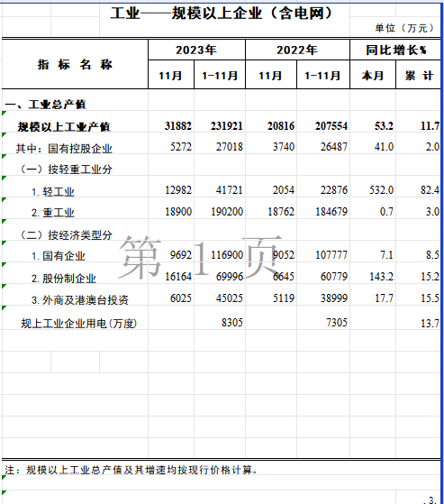Click the 2023年 column header
Screen dimensions: 444x504
point(196,50)
